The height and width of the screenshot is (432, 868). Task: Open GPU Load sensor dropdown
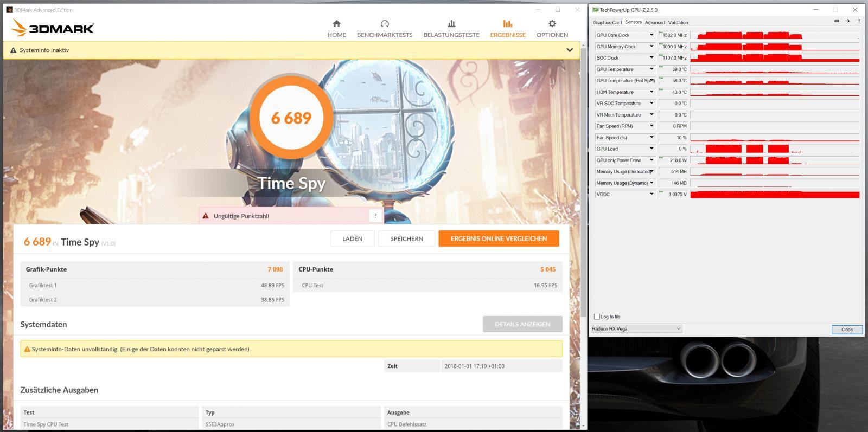pos(652,149)
